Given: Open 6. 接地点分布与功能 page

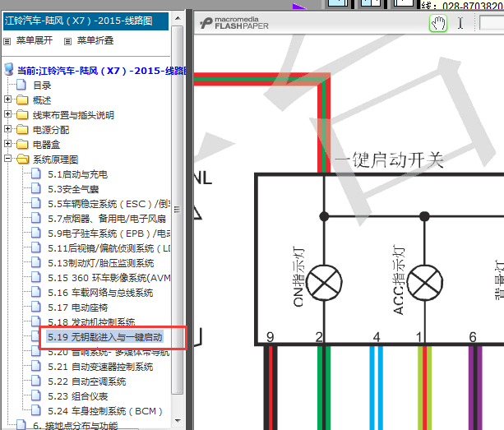Looking at the screenshot, I should 75,426.
